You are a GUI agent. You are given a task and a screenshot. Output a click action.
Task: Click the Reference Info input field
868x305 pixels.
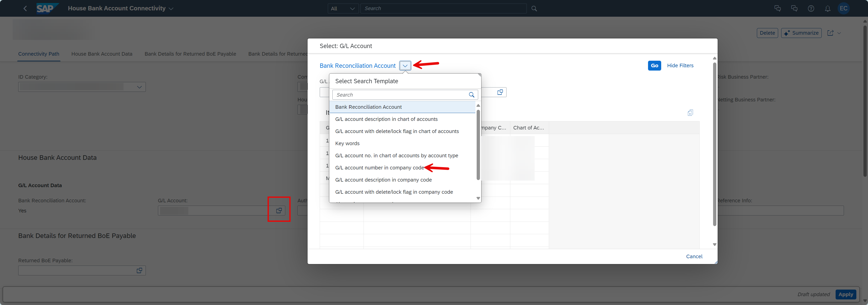tap(780, 210)
